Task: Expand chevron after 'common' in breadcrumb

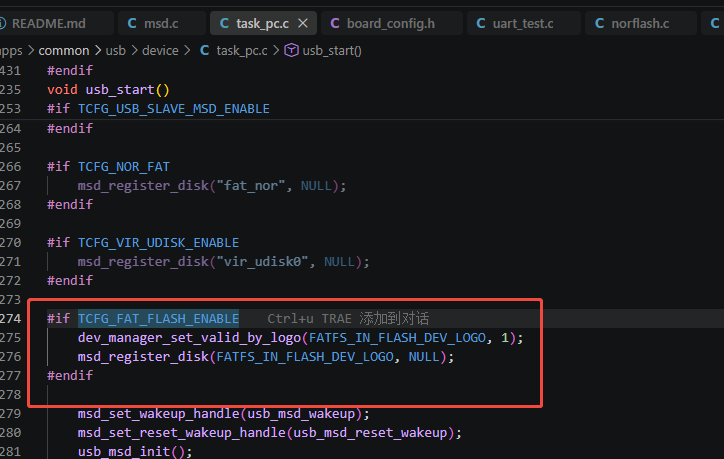Action: [98, 50]
